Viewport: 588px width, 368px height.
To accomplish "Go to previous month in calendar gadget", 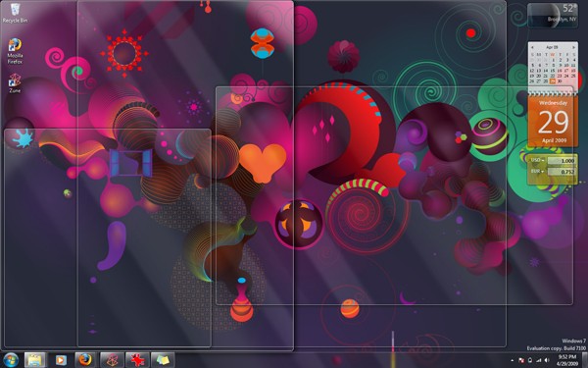I will point(532,47).
